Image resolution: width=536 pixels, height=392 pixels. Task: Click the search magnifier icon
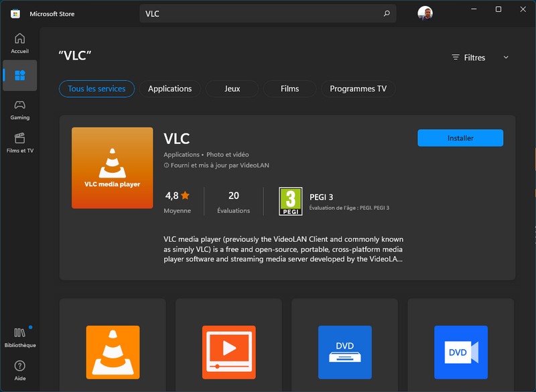click(x=387, y=13)
